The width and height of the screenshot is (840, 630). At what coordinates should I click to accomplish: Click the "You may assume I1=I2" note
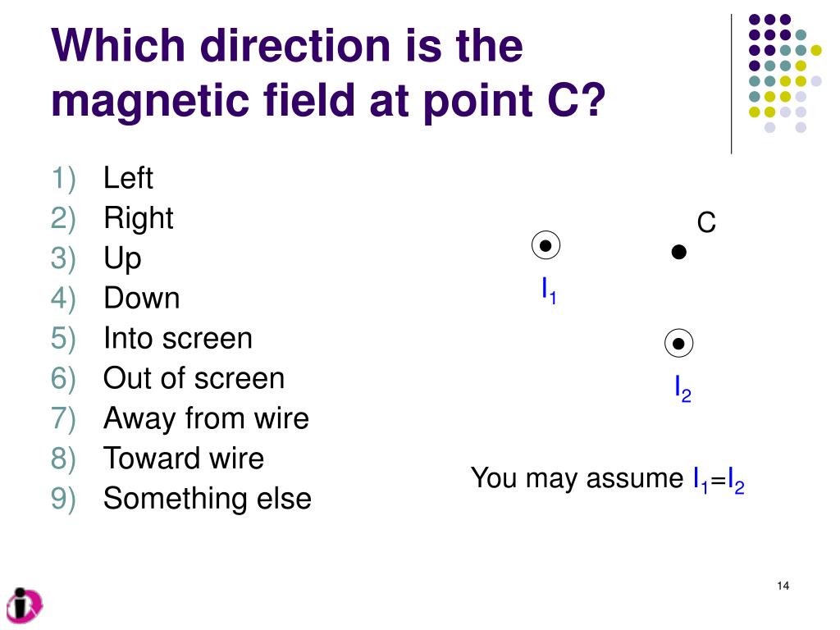pos(608,479)
